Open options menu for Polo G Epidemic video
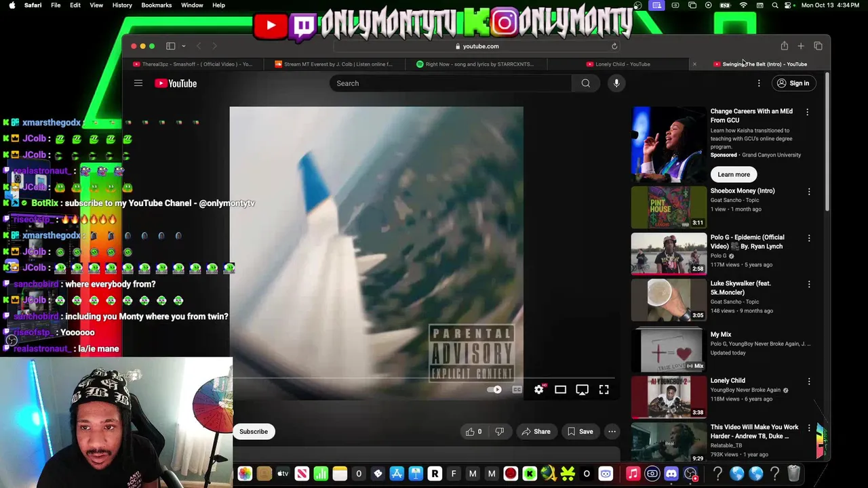Image resolution: width=868 pixels, height=488 pixels. (x=809, y=238)
